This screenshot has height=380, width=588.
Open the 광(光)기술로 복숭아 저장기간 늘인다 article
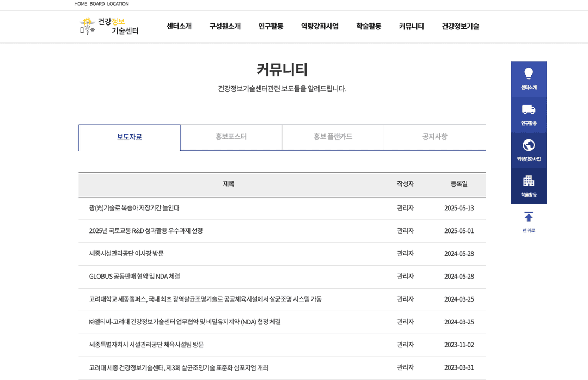(134, 208)
